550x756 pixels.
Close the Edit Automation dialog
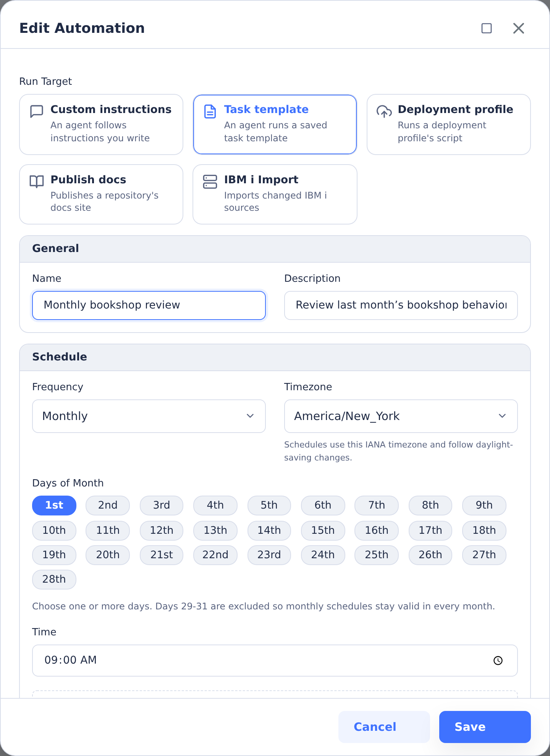(x=519, y=28)
